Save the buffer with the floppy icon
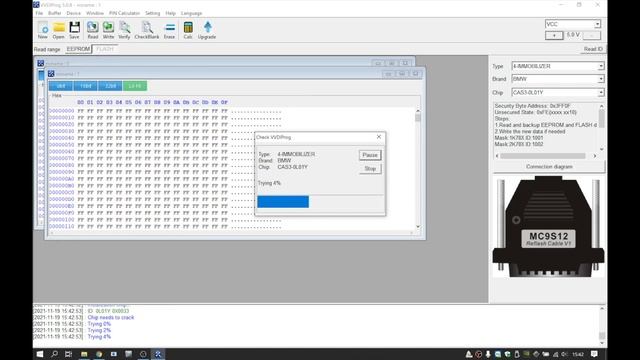 (74, 30)
